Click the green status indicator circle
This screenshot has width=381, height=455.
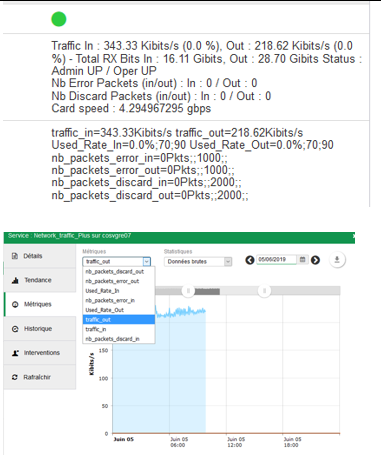pyautogui.click(x=59, y=19)
